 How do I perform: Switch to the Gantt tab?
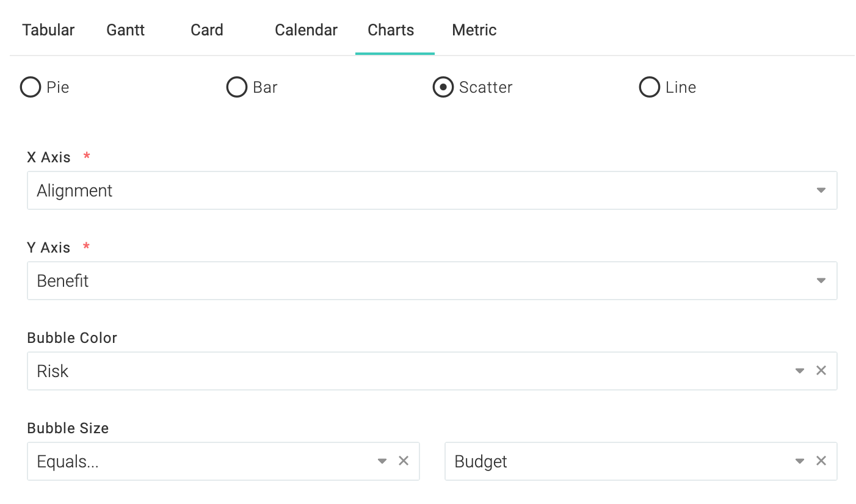[x=125, y=30]
